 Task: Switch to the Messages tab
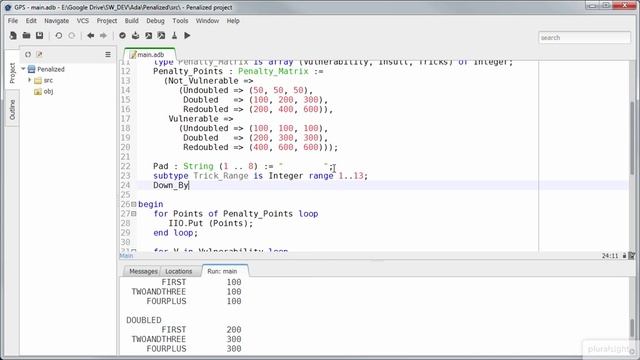(x=142, y=271)
